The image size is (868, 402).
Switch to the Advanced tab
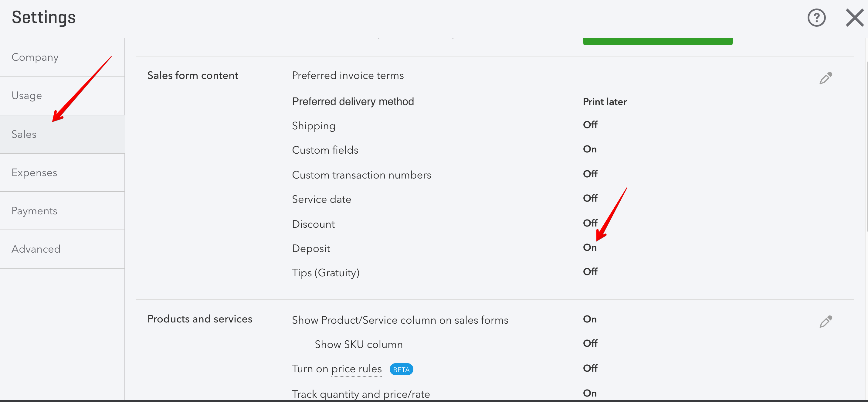62,249
